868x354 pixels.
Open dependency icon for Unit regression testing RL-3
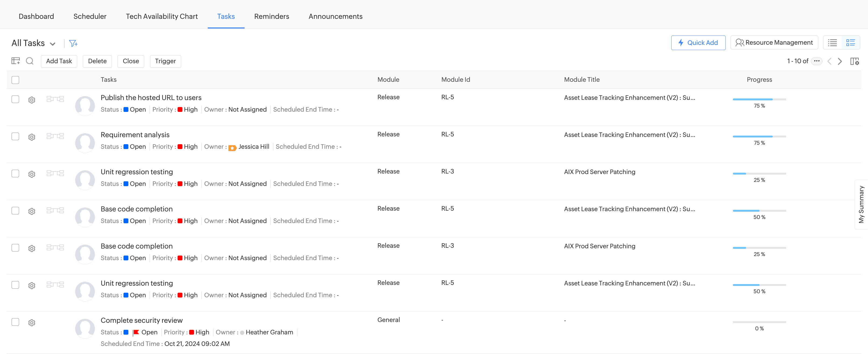coord(55,174)
